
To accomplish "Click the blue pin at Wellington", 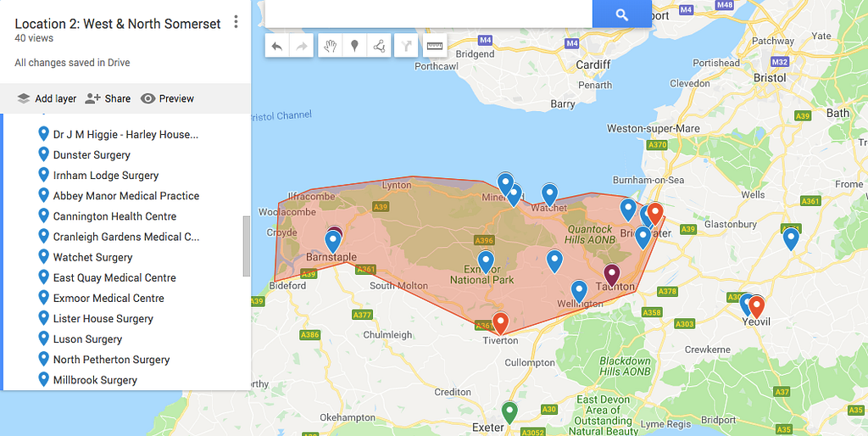I will coord(579,292).
